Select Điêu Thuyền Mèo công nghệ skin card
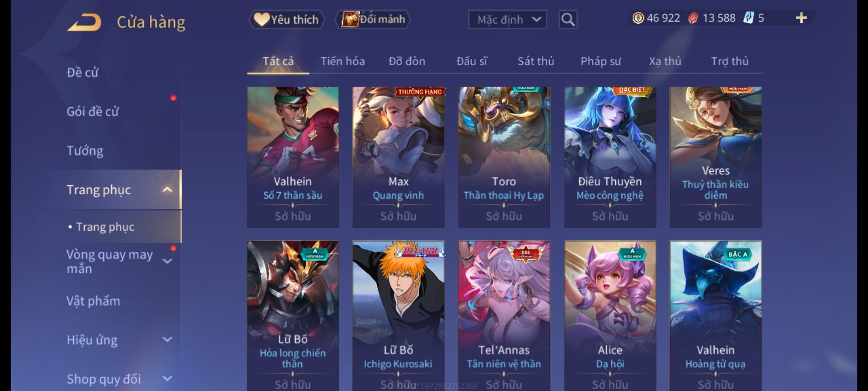 pos(610,157)
